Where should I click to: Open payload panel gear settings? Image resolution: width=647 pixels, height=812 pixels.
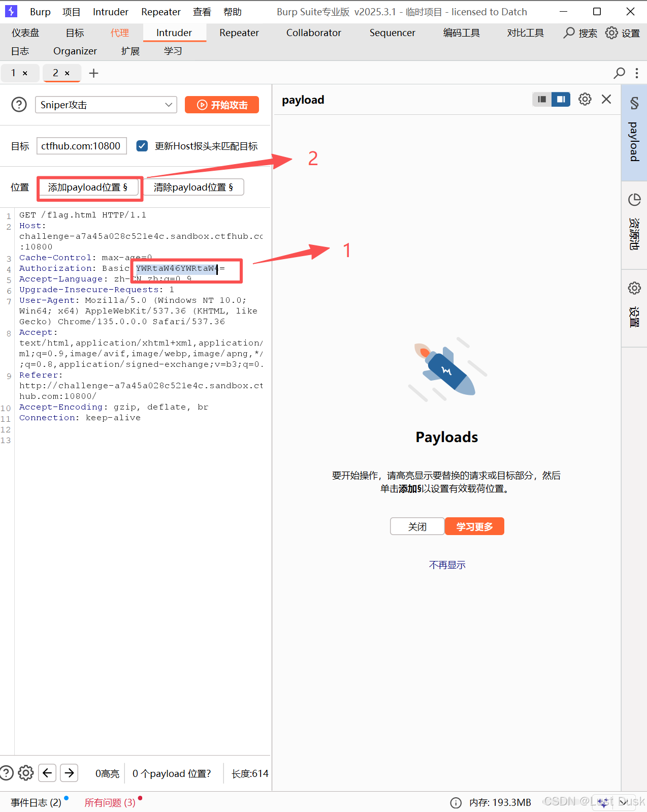click(585, 99)
